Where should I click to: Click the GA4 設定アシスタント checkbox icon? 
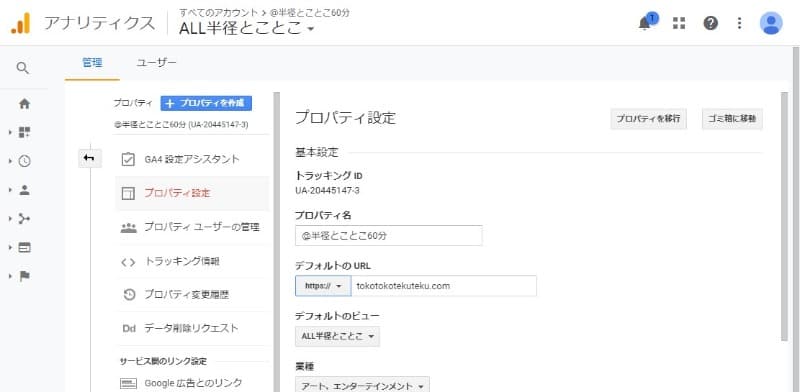coord(128,159)
